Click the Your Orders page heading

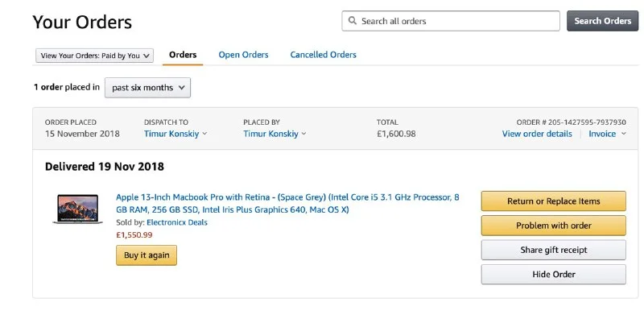pos(82,22)
